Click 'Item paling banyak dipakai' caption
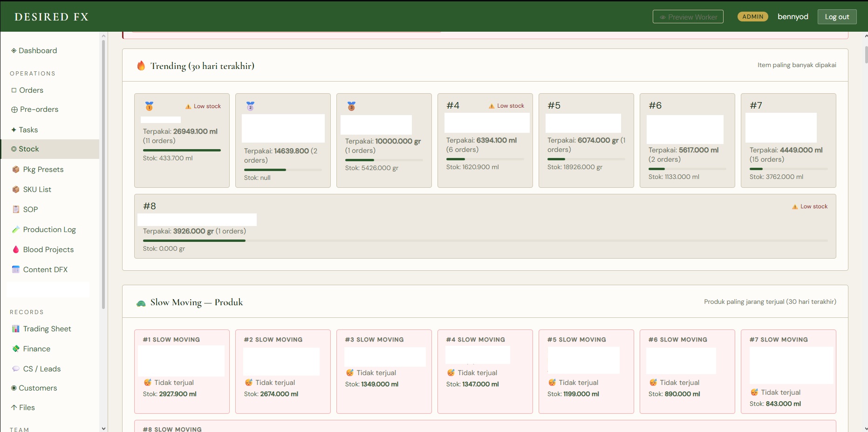The height and width of the screenshot is (432, 868). coord(797,65)
